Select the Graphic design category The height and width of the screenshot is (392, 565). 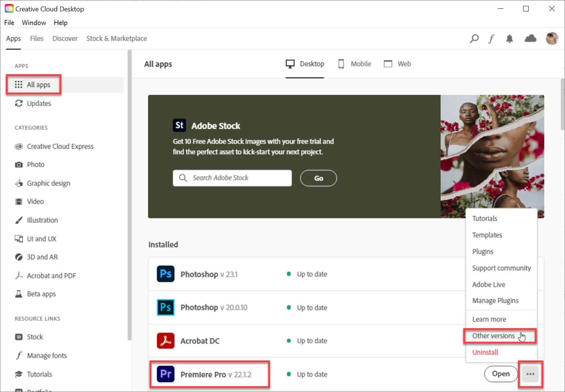point(42,183)
